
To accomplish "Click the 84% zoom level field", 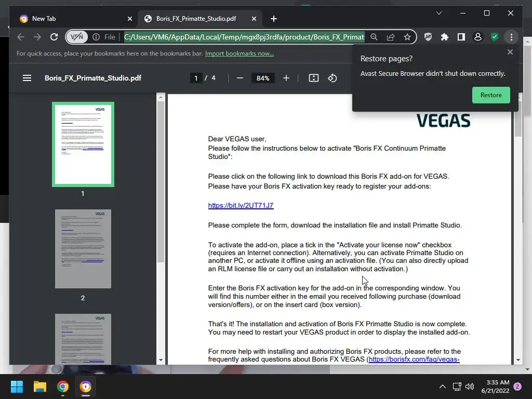I will coord(263,78).
